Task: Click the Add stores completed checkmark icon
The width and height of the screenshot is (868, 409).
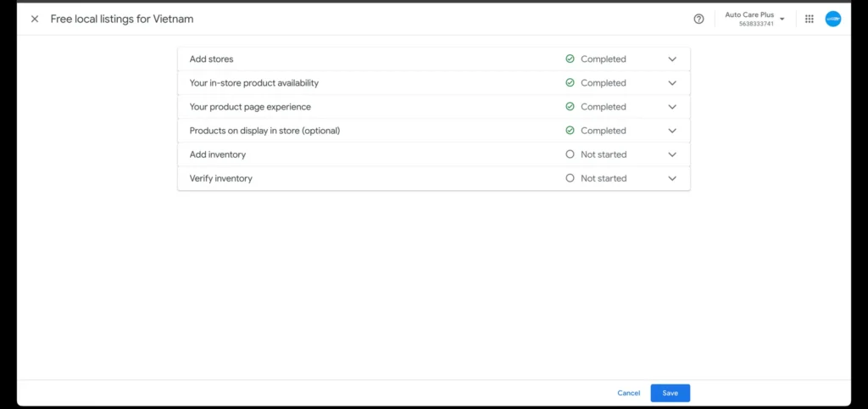Action: tap(570, 59)
